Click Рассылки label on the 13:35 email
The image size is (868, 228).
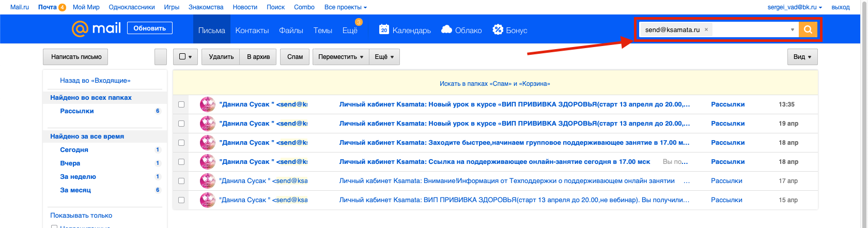coord(727,104)
